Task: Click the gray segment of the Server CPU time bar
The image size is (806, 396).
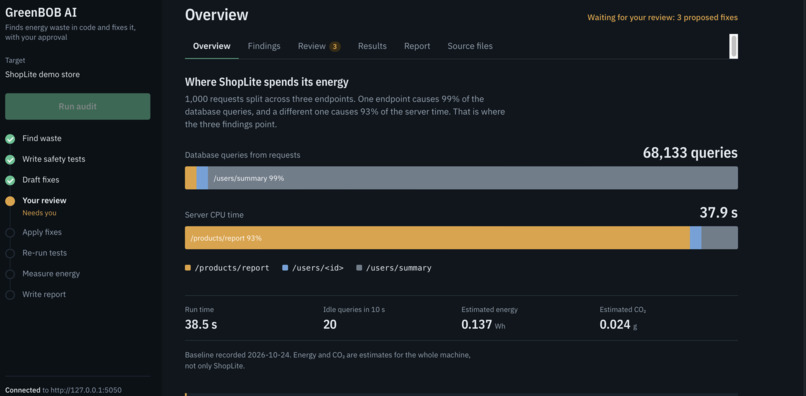Action: pyautogui.click(x=720, y=238)
